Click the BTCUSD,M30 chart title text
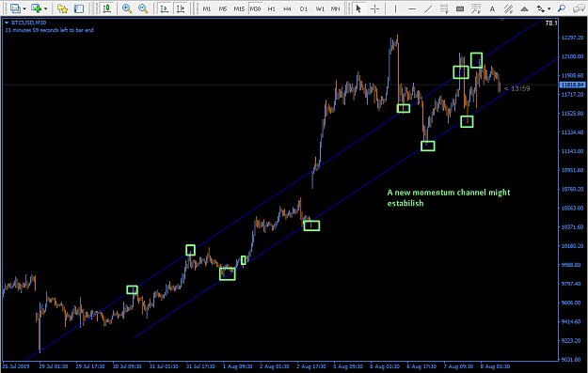The height and width of the screenshot is (373, 588). pos(28,23)
